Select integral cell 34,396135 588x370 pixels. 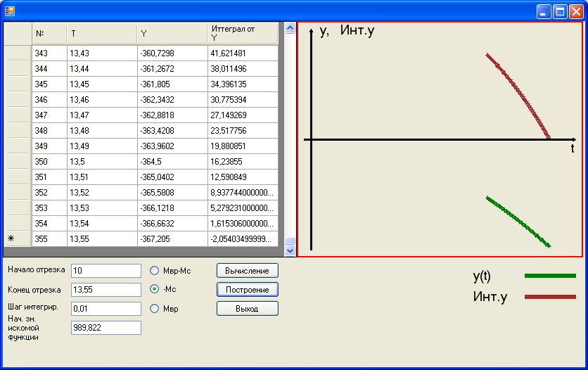(x=243, y=84)
